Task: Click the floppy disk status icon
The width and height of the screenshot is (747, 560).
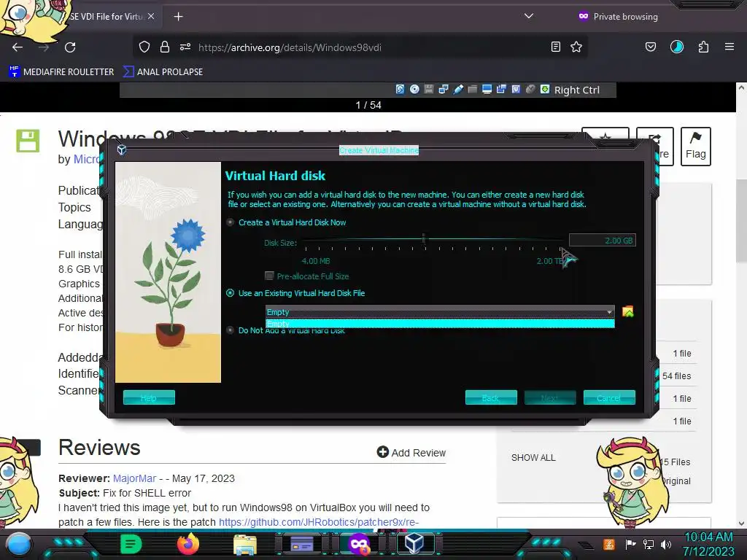Action: [429, 90]
